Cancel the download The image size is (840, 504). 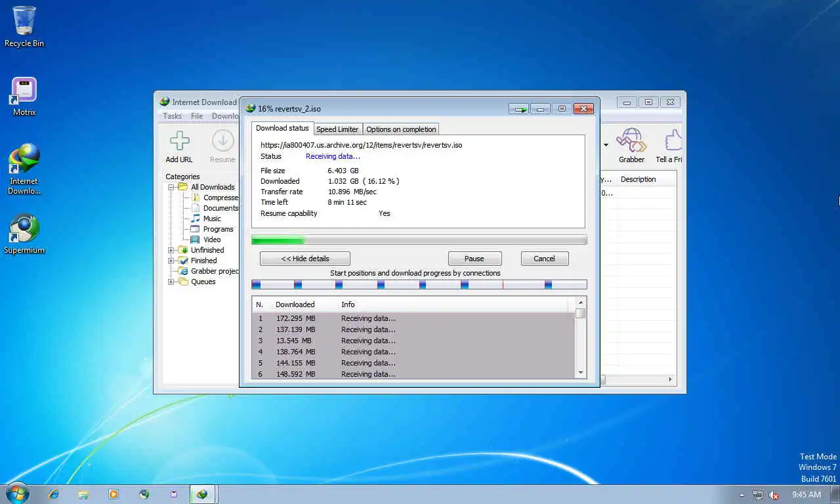(x=544, y=259)
